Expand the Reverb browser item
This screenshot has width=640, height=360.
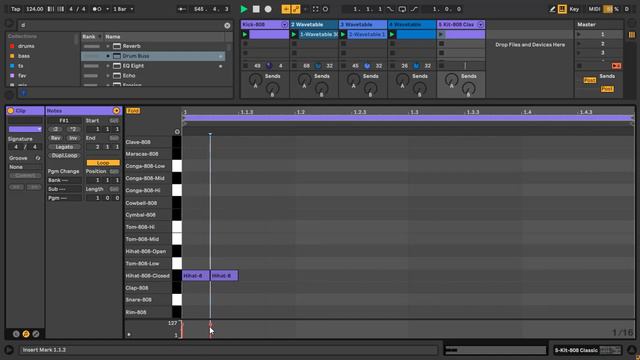click(x=108, y=46)
